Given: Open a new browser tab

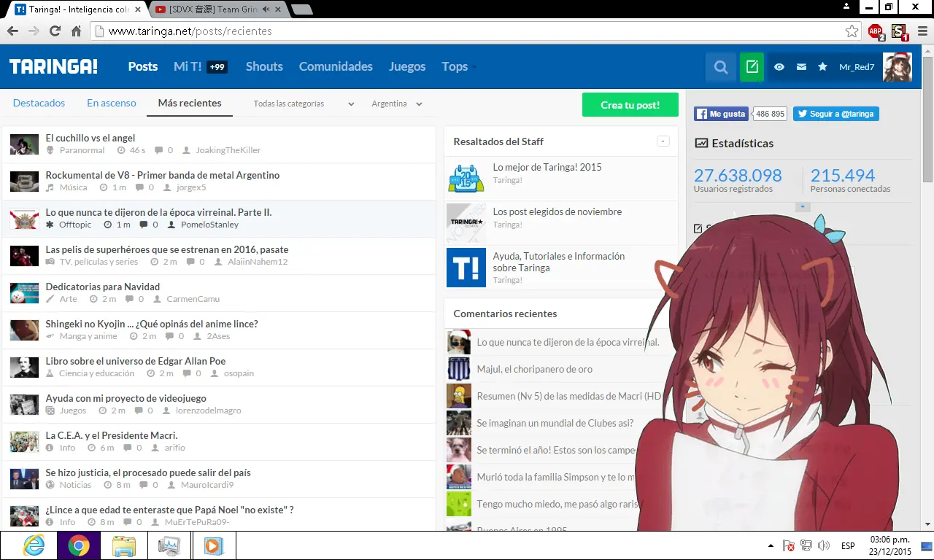Looking at the screenshot, I should pyautogui.click(x=301, y=9).
